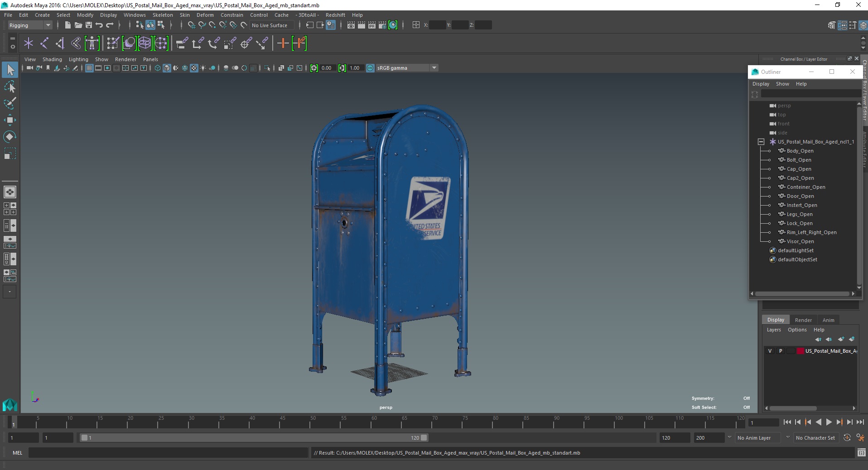Screen dimensions: 868x470
Task: Click the Save Scene disk icon
Action: (88, 25)
